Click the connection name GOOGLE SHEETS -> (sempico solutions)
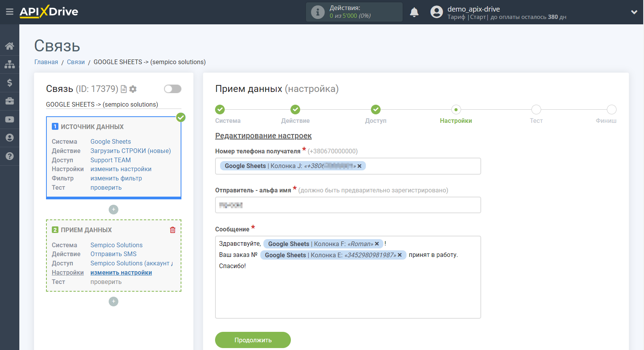Screen dimensions: 644x350 point(102,105)
